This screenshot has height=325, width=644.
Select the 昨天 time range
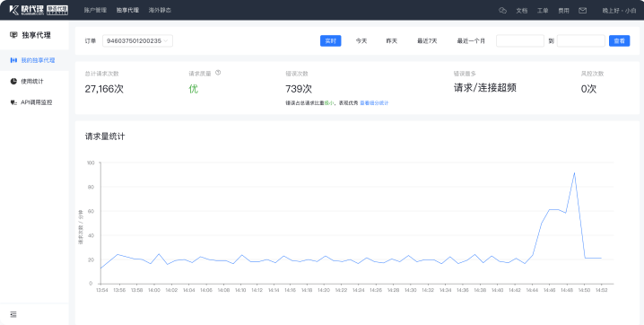(392, 41)
